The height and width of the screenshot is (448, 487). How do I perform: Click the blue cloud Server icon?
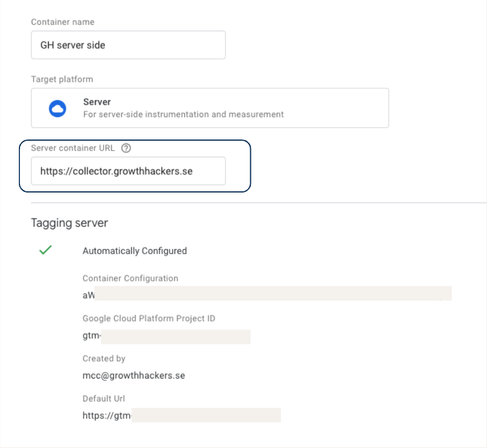pos(57,108)
